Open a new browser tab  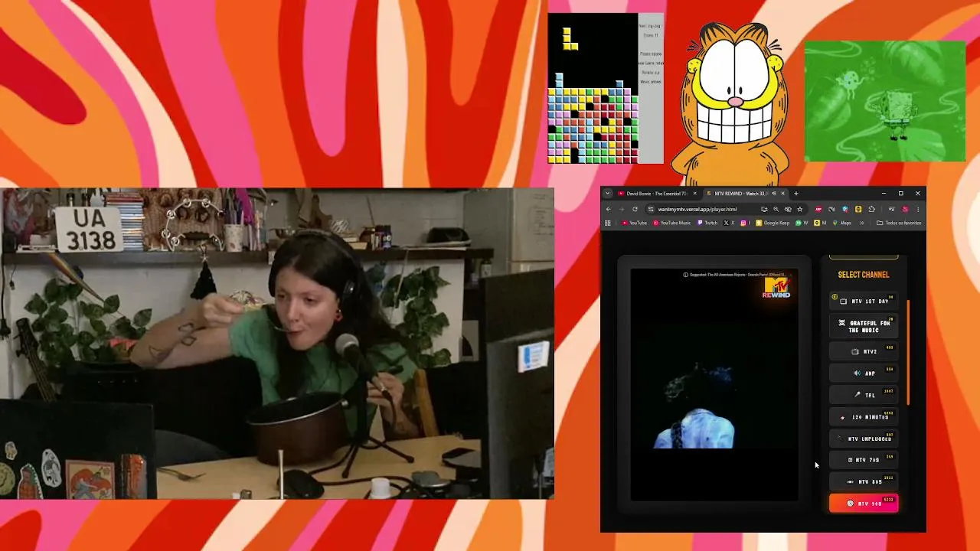point(796,193)
